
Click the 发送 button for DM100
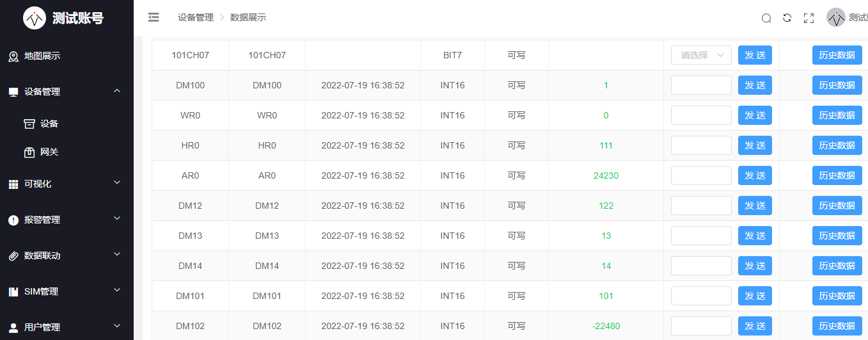[x=755, y=85]
